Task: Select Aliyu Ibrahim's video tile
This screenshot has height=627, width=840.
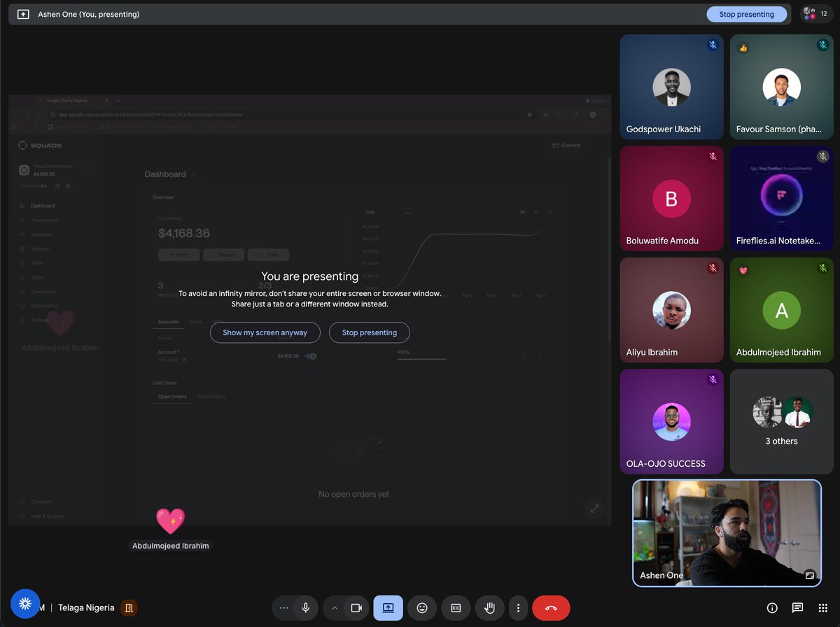Action: [x=671, y=310]
